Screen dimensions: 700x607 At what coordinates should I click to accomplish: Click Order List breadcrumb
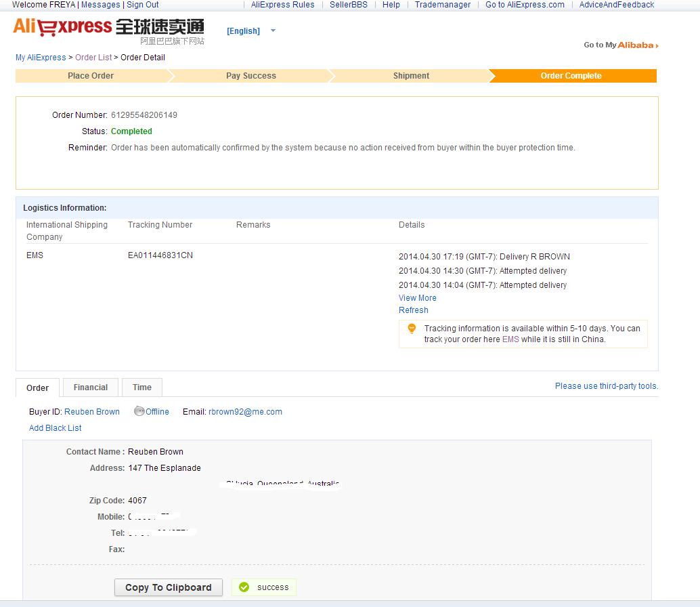[93, 58]
